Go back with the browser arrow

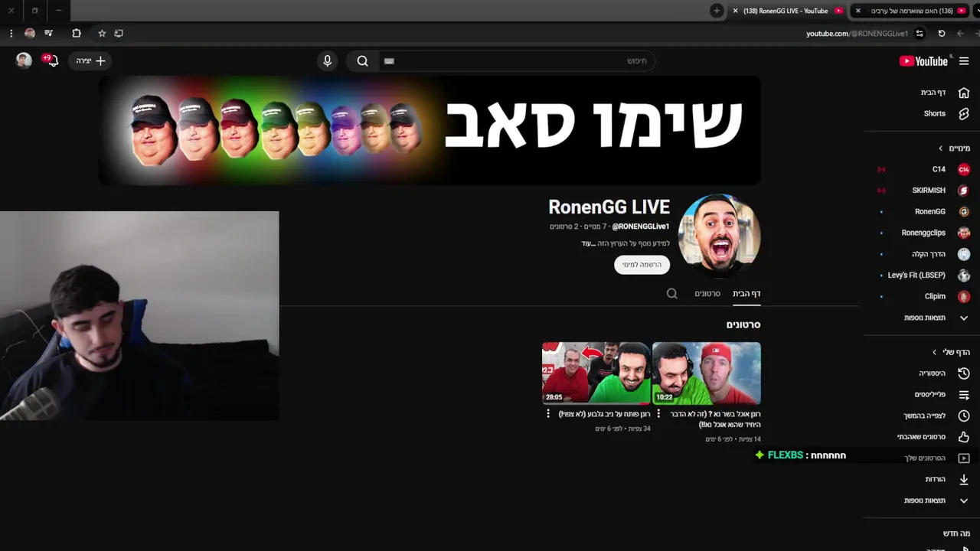(x=960, y=33)
